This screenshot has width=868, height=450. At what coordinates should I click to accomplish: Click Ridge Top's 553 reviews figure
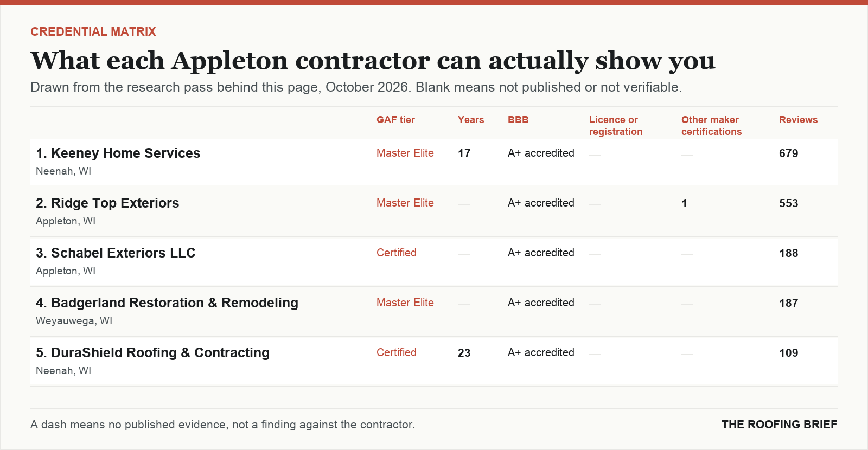788,203
